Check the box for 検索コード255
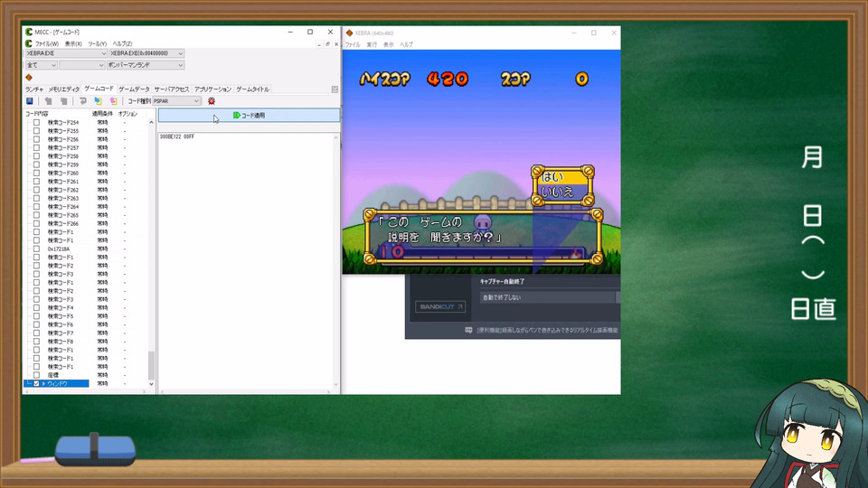Screen dimensions: 868x488 [x=36, y=131]
